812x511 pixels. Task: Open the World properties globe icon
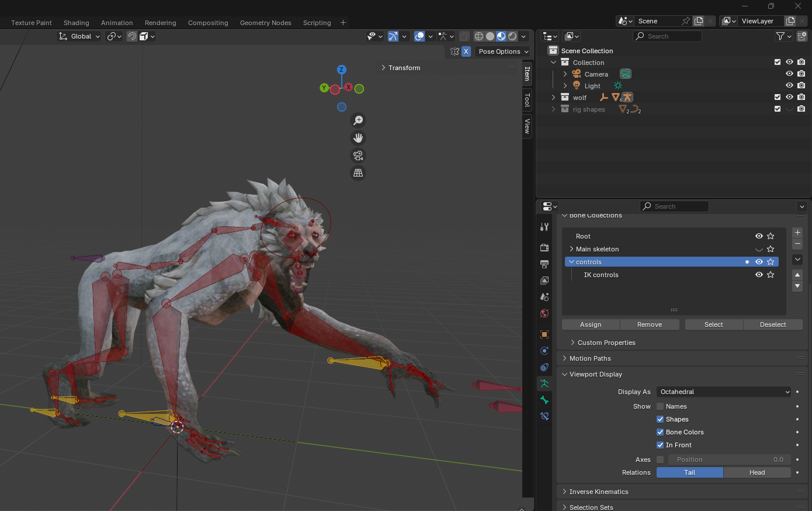(544, 313)
